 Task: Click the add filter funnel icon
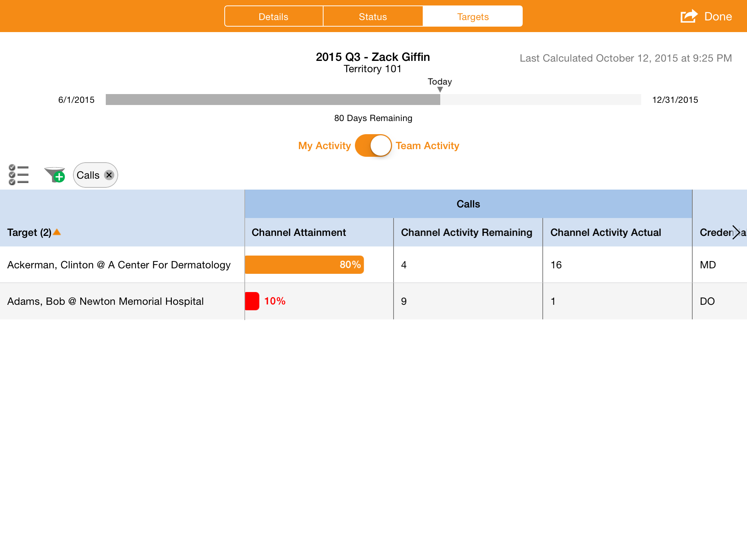[55, 175]
